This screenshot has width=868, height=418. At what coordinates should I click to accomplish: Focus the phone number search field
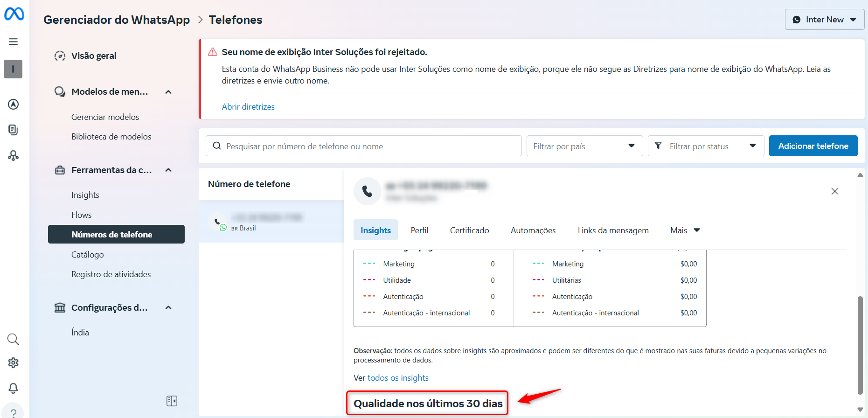coord(364,146)
